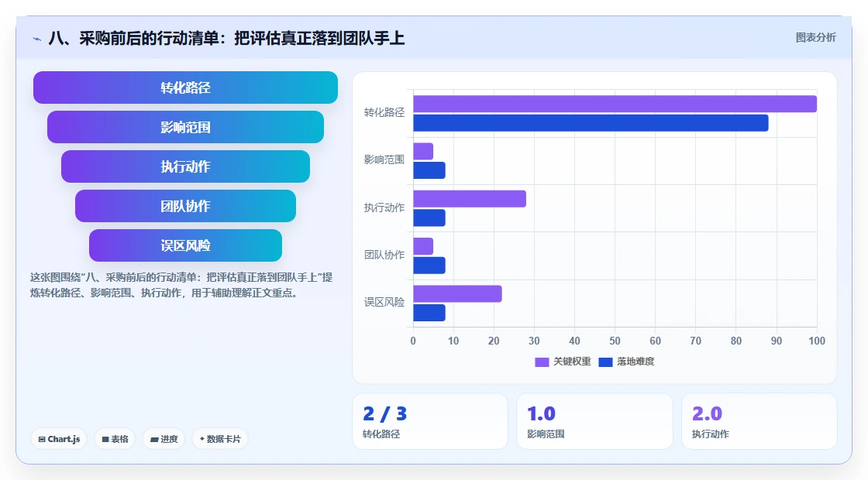Select the 误区风险 funnel stage
This screenshot has width=868, height=480.
185,245
